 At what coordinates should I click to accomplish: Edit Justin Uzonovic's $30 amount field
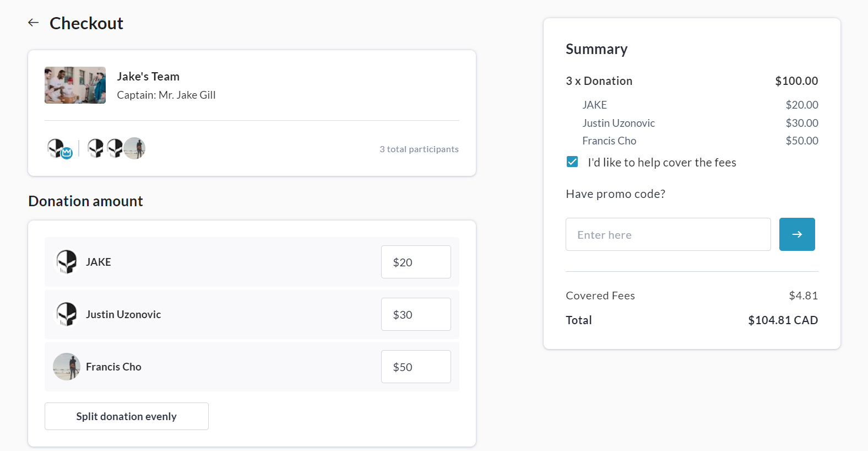click(x=416, y=314)
